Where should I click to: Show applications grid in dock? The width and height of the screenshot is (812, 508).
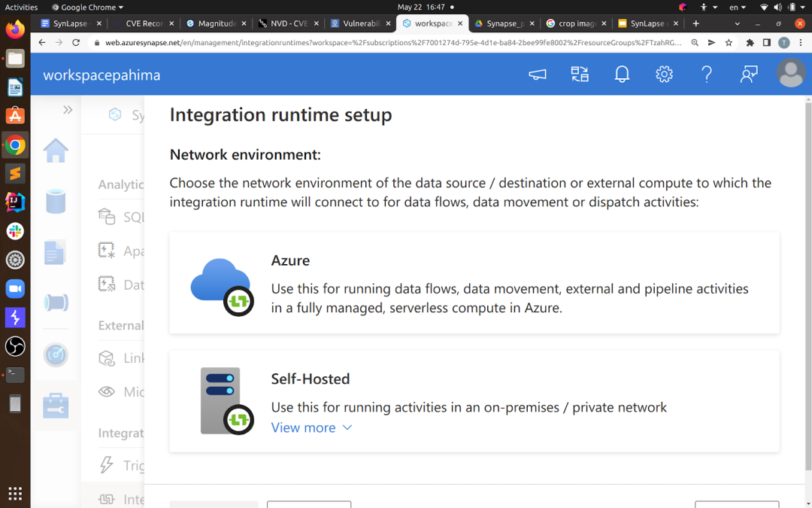click(x=15, y=493)
